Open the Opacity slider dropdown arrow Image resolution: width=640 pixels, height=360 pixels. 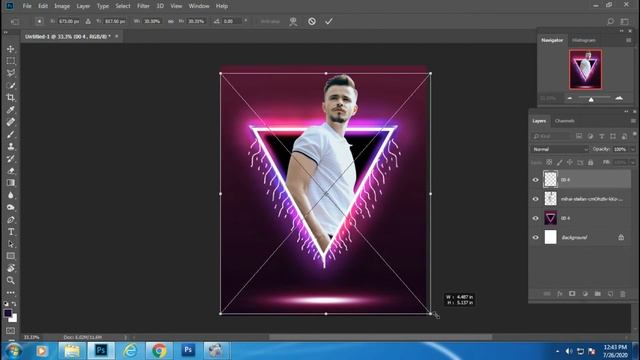[633, 149]
